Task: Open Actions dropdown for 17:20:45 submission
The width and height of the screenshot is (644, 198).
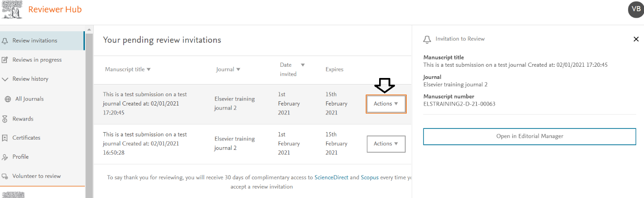Action: click(386, 104)
